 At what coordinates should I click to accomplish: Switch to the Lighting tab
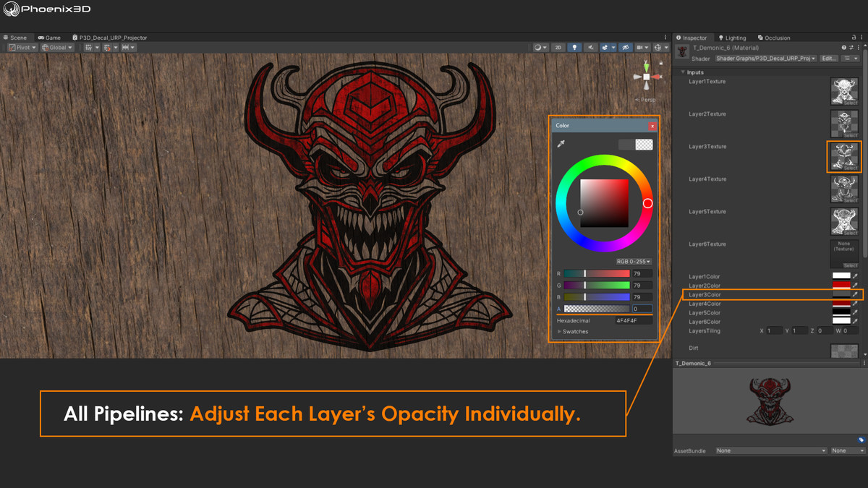[x=732, y=38]
